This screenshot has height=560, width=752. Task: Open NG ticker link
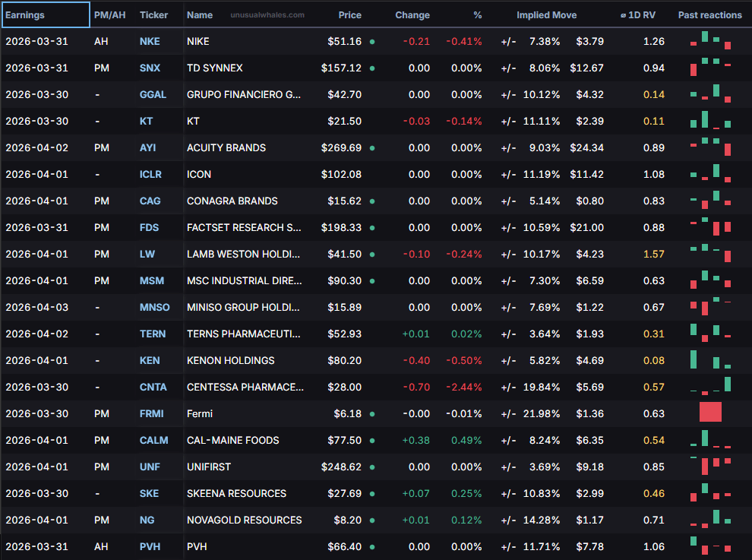pyautogui.click(x=147, y=520)
